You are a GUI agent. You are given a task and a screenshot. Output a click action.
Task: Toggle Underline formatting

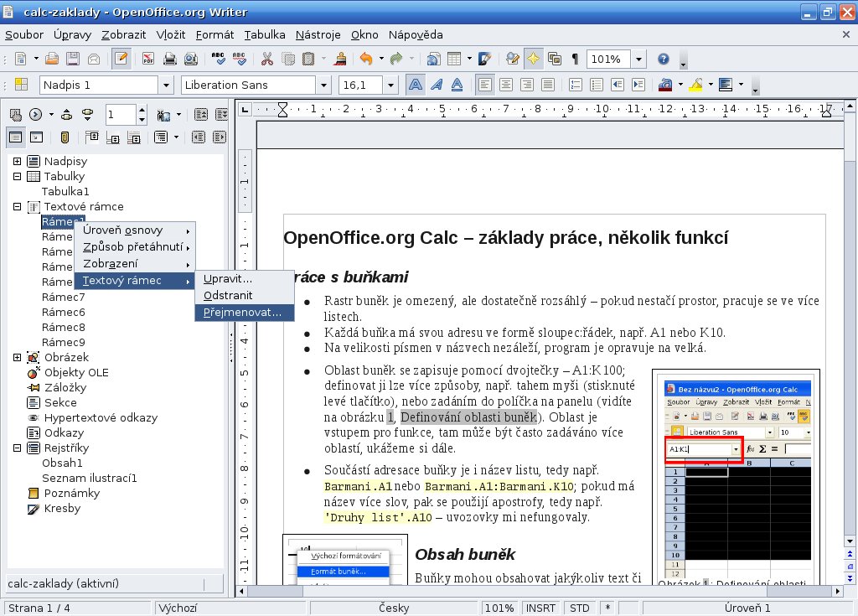(x=457, y=85)
